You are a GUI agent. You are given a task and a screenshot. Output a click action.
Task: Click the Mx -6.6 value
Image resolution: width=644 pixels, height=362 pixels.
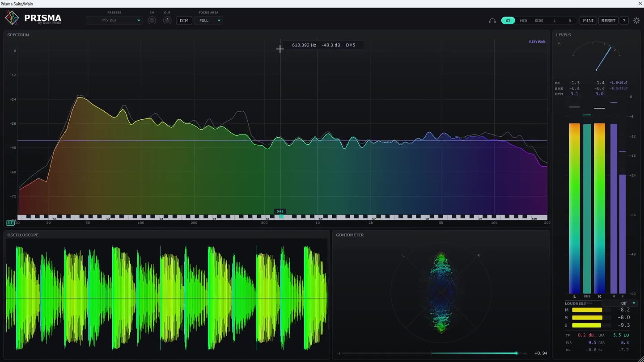click(592, 350)
